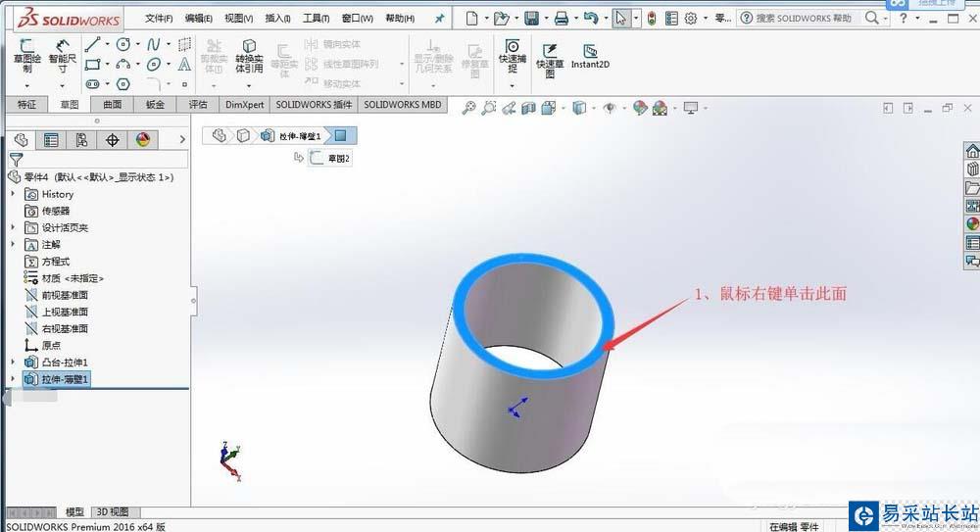Switch to the DimXpert tab
The image size is (980, 532).
(x=244, y=105)
